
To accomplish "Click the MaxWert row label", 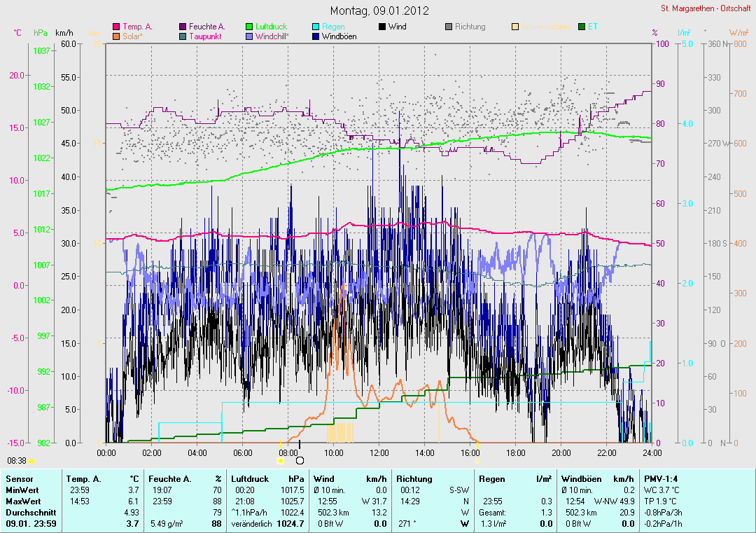I will click(x=23, y=501).
